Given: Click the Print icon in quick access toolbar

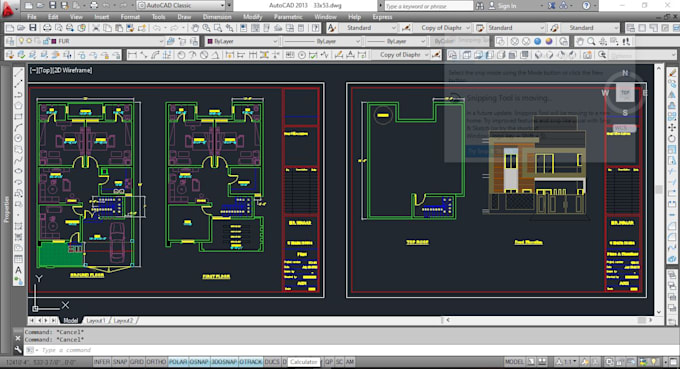Looking at the screenshot, I should point(94,6).
